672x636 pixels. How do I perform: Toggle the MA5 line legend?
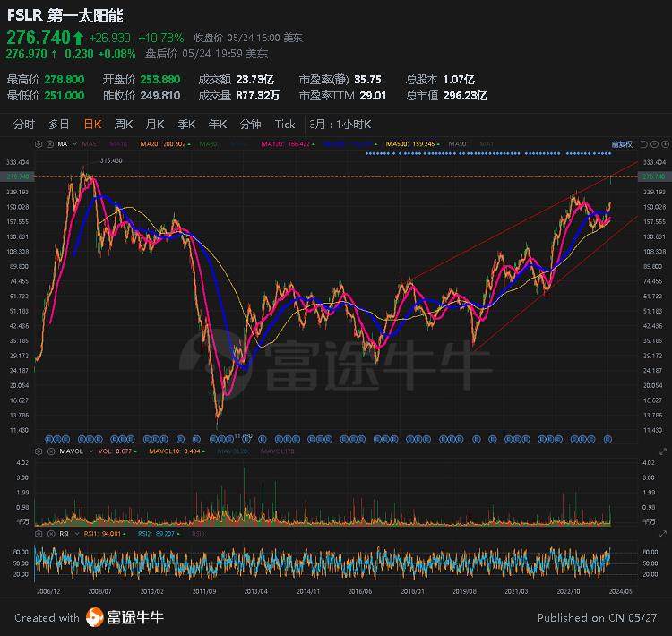90,144
